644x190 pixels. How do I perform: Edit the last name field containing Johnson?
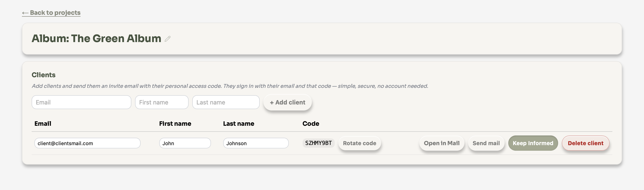coord(256,143)
